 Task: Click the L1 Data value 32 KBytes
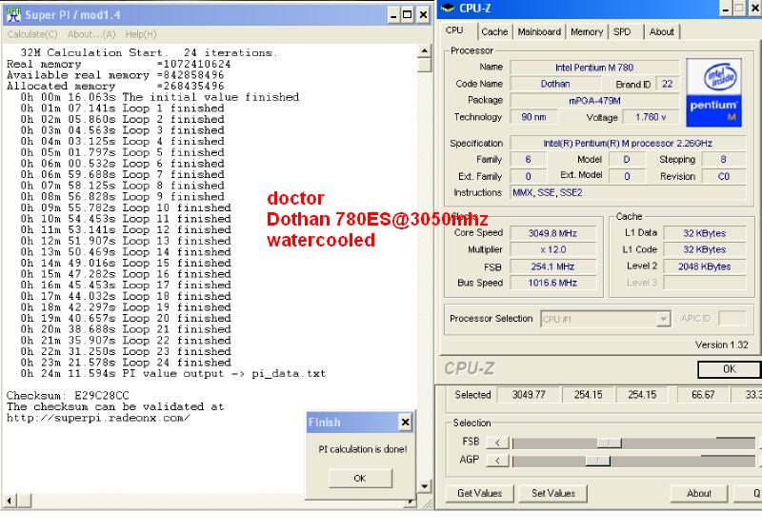tap(704, 233)
